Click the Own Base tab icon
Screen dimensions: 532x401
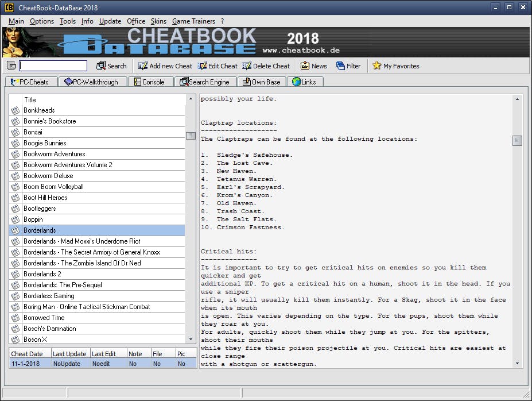(x=247, y=82)
